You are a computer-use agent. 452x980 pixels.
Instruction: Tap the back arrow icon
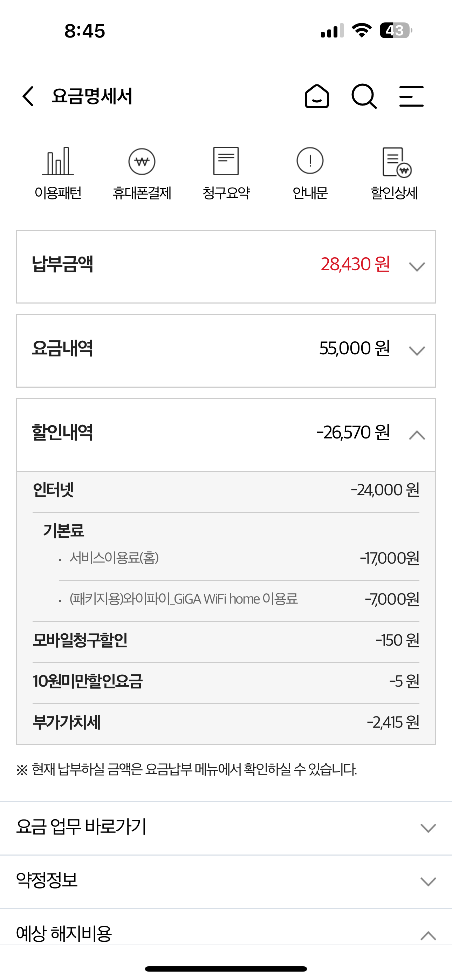tap(28, 96)
